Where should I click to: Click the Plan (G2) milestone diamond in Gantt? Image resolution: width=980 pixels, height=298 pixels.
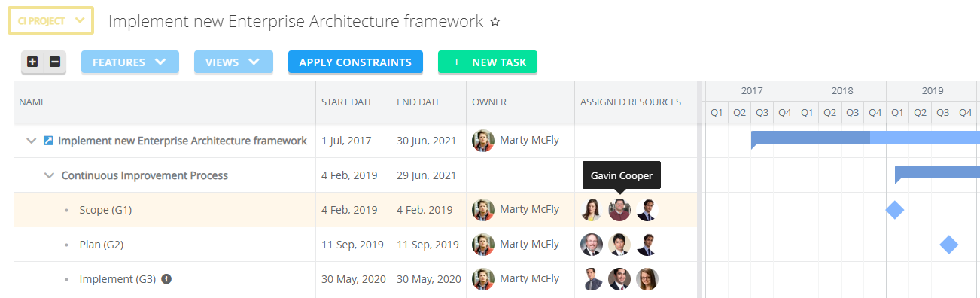click(x=948, y=245)
